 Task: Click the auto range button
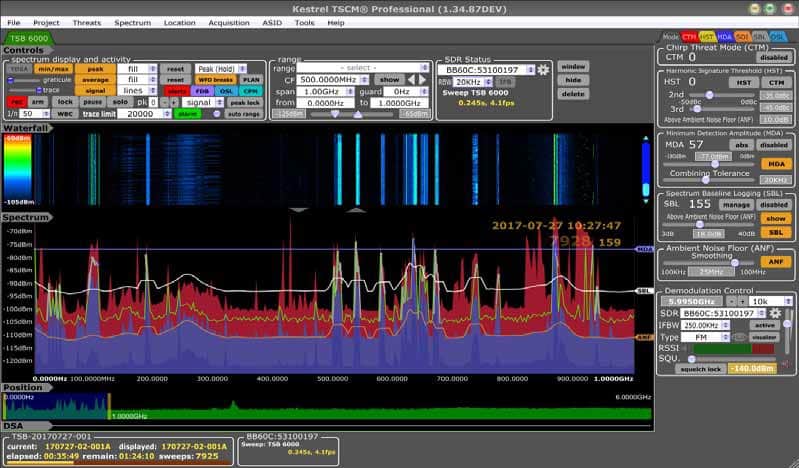245,114
